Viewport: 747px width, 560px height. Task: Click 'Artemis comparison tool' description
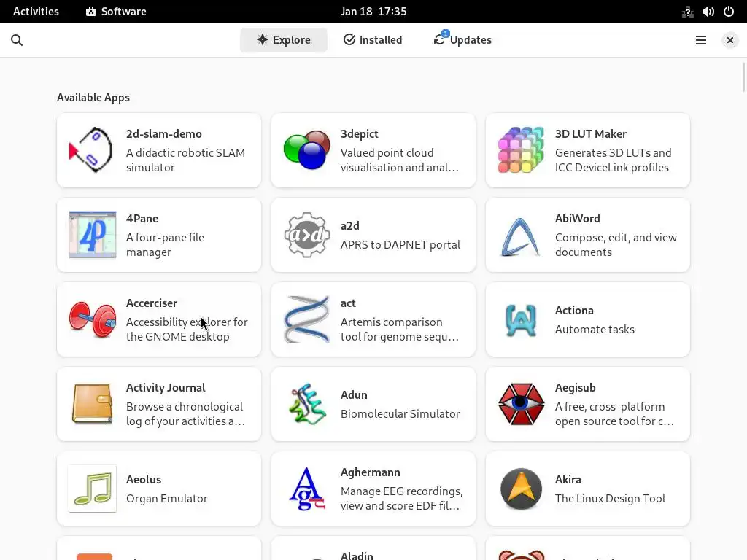(399, 330)
